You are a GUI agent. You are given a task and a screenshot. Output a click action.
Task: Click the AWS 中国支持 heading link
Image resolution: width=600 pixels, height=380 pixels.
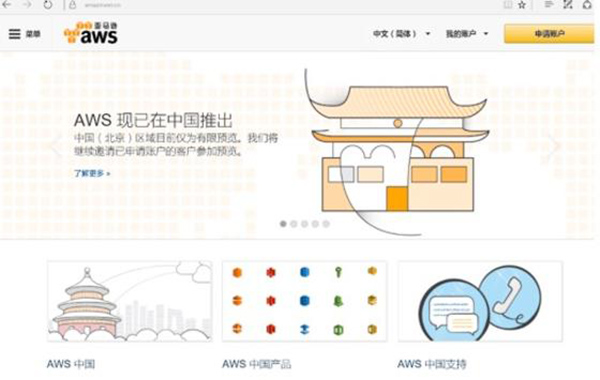432,364
